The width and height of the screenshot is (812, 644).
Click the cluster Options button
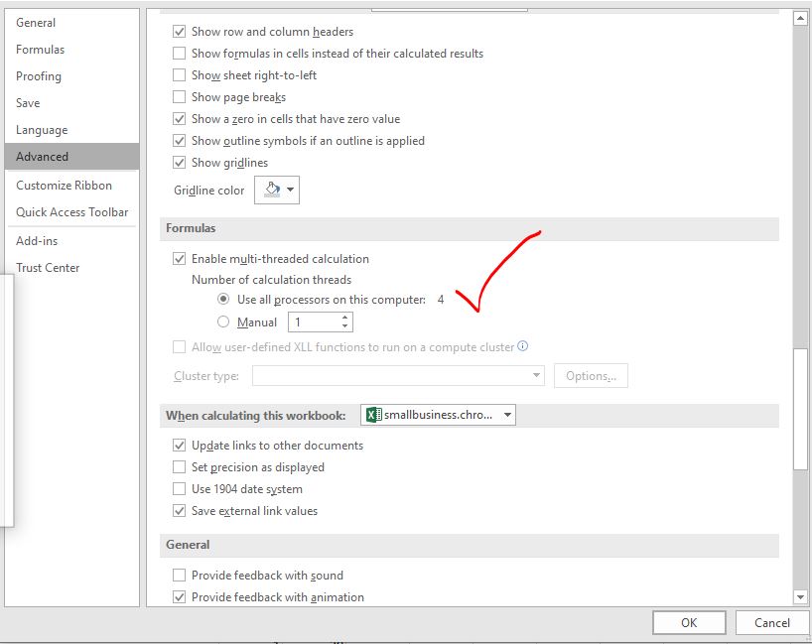[591, 375]
